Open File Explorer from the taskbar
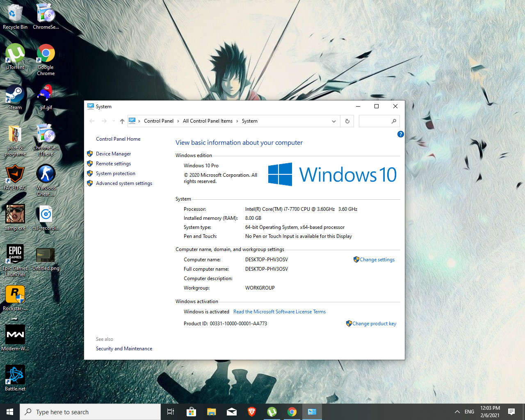Screen dimensions: 525x420 (212, 412)
